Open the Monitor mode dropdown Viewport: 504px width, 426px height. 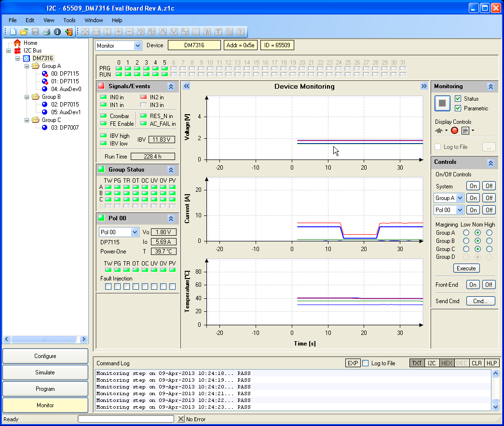(137, 45)
